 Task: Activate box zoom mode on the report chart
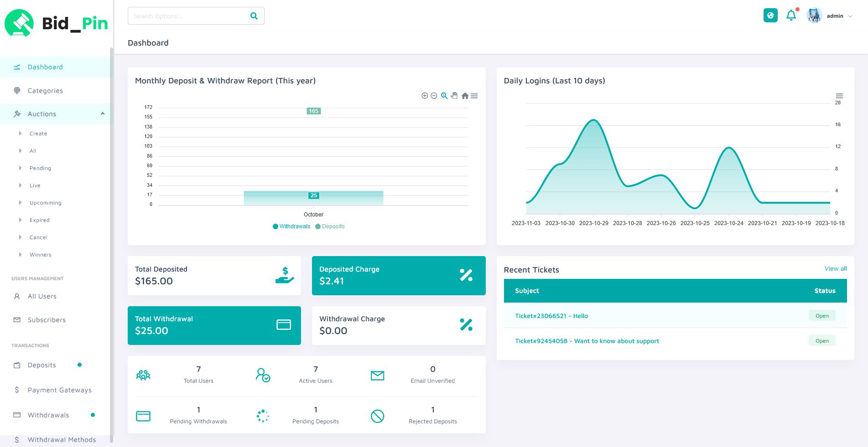444,96
